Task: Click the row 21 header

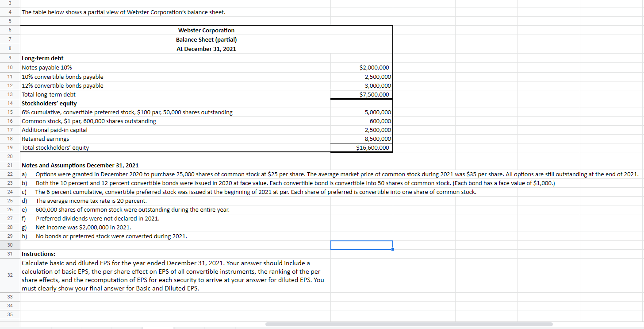Action: tap(10, 165)
